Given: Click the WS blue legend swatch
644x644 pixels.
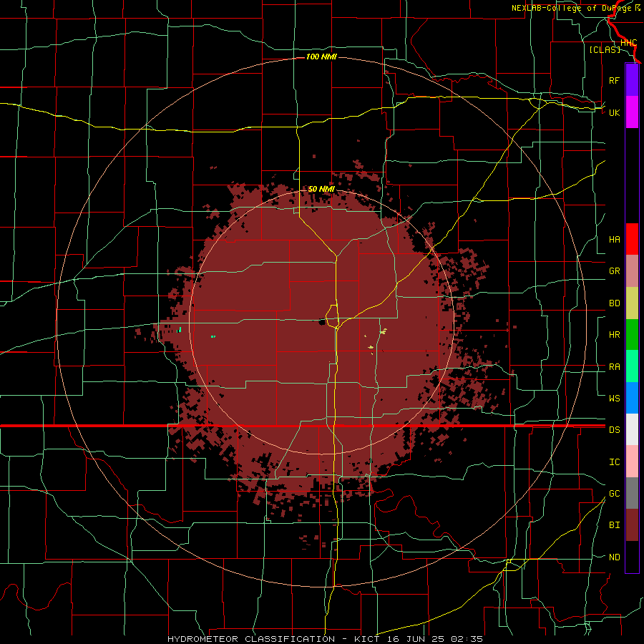Looking at the screenshot, I should coord(632,398).
